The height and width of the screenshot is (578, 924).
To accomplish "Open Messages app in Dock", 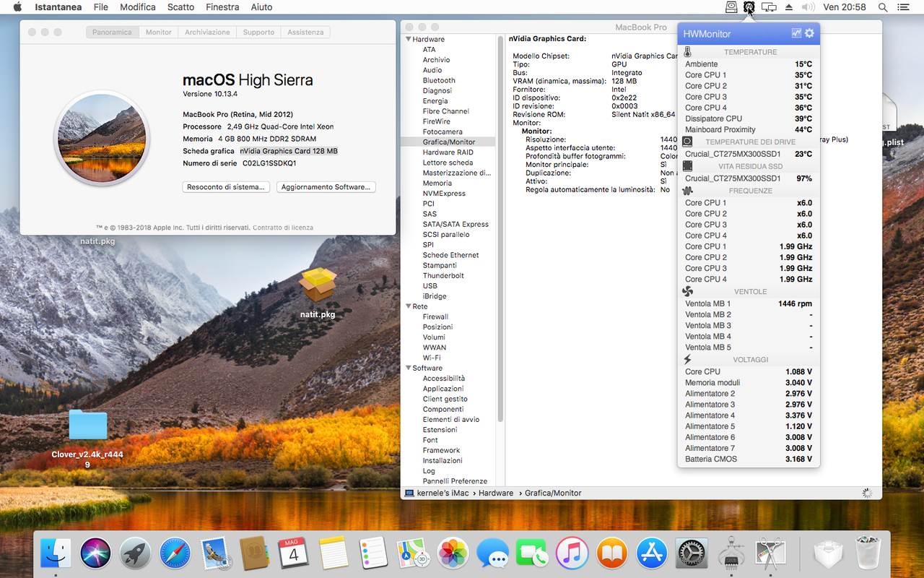I will pyautogui.click(x=493, y=553).
